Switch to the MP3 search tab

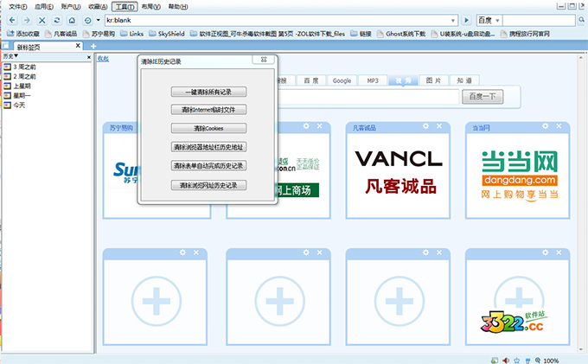(x=373, y=80)
